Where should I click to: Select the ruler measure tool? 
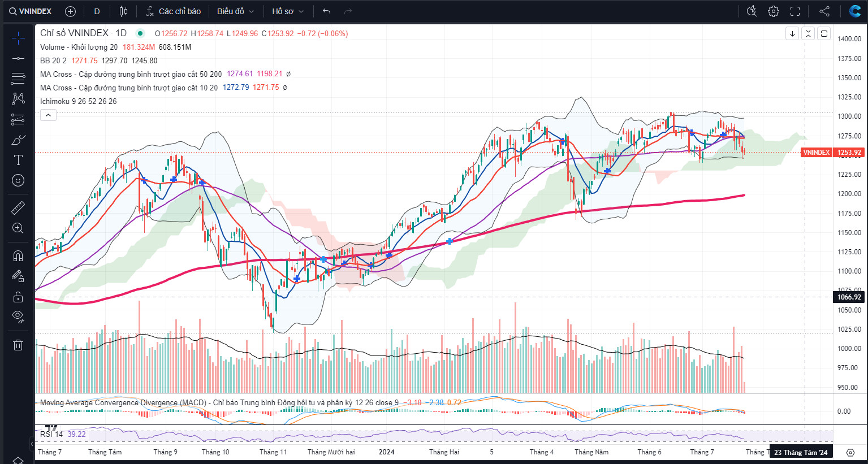click(18, 208)
